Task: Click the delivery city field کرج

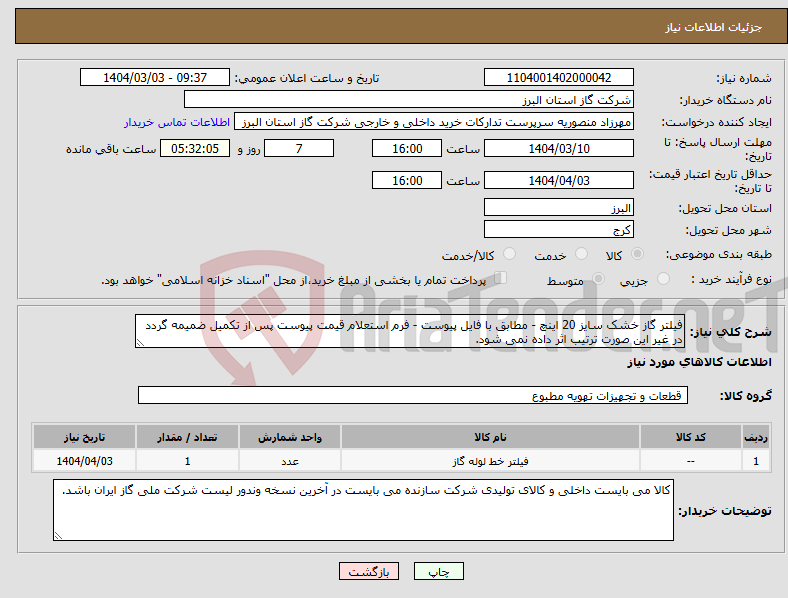Action: (558, 229)
